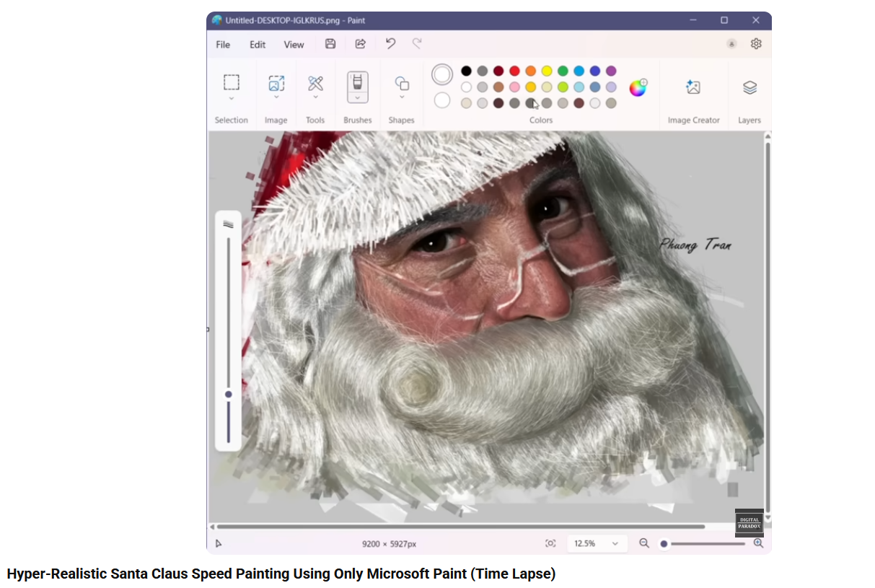Click the brush size slider handle
Screen dimensions: 875x588
(229, 395)
